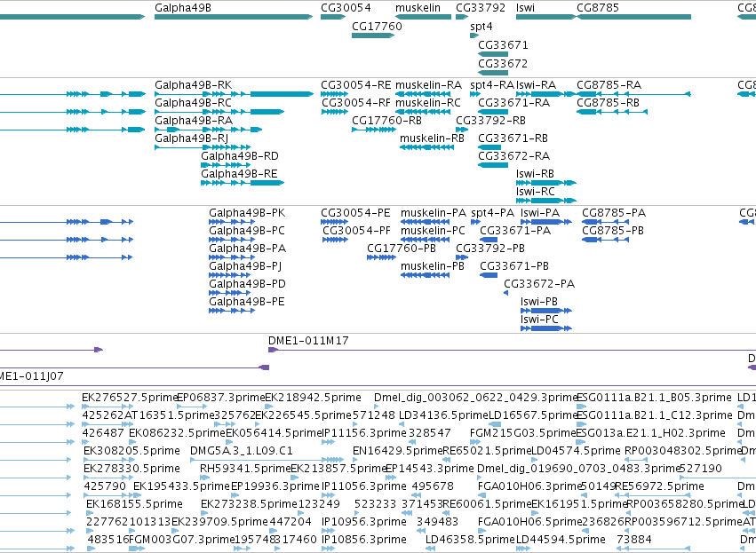The height and width of the screenshot is (553, 756).
Task: Select protein Galpha49B-PJ
Action: [x=245, y=266]
